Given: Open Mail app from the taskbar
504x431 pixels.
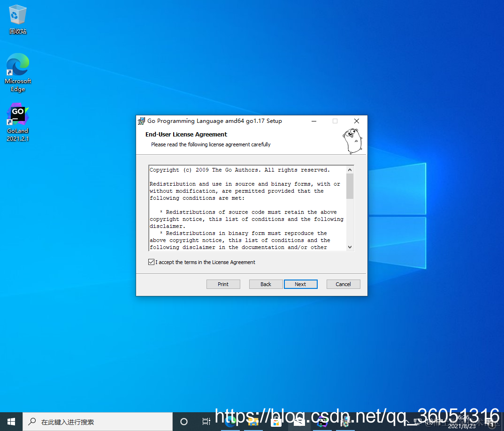Looking at the screenshot, I should (x=299, y=422).
